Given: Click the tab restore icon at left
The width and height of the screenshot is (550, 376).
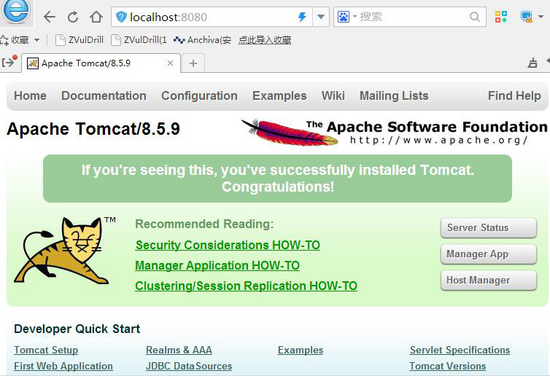Looking at the screenshot, I should (9, 62).
